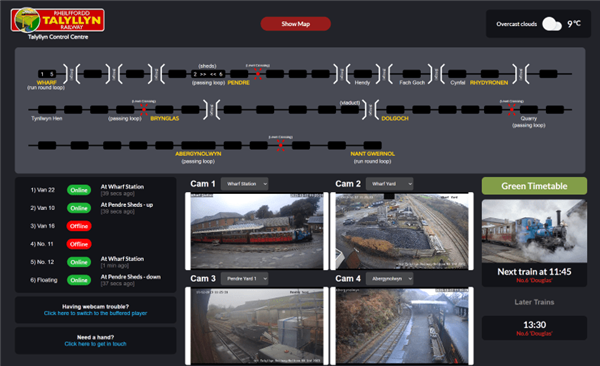This screenshot has width=600, height=366.
Task: Click the level crossing marker near Brynglas
Action: (144, 109)
